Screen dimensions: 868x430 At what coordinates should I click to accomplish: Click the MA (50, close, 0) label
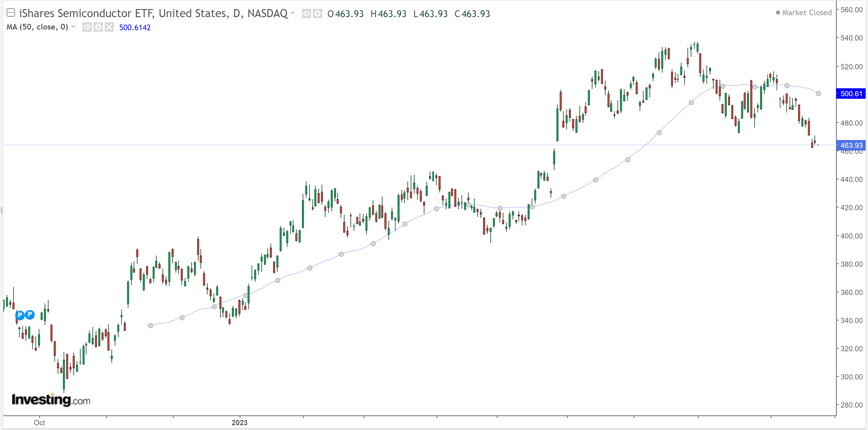(x=37, y=27)
